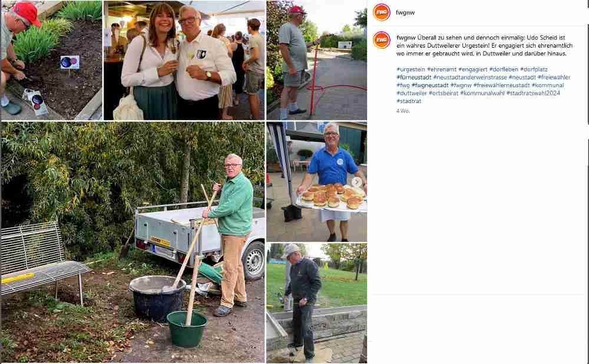Click the photo of man carrying buns
The height and width of the screenshot is (364, 589).
point(317,182)
